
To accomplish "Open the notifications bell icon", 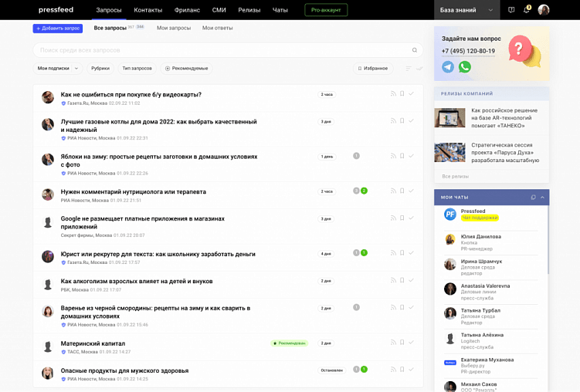I will pyautogui.click(x=527, y=10).
